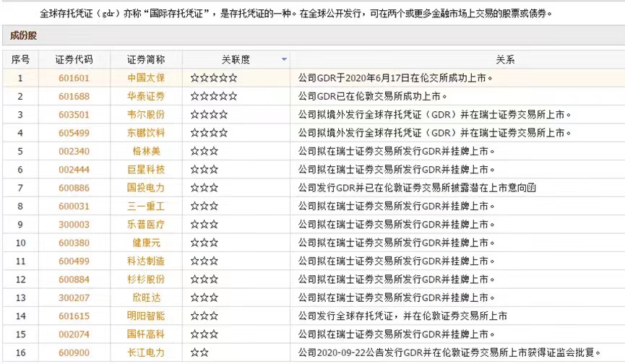Click row number 16 cell
Viewport: 625px width, 364px height.
click(20, 353)
